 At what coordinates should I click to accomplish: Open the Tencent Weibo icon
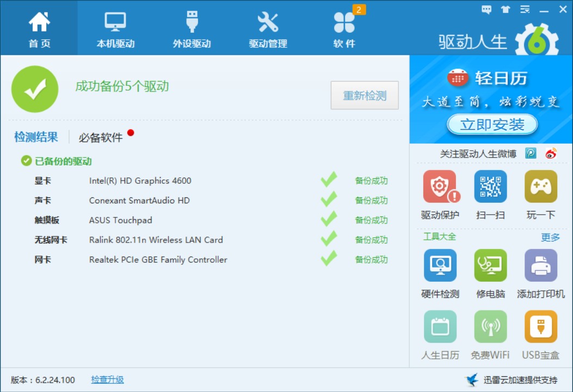tap(531, 153)
